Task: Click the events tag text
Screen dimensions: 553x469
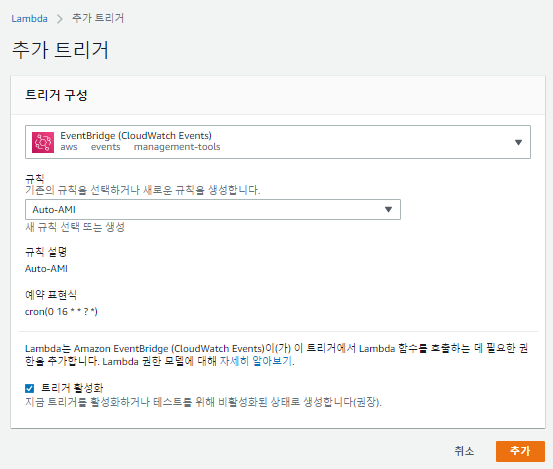Action: (x=105, y=147)
